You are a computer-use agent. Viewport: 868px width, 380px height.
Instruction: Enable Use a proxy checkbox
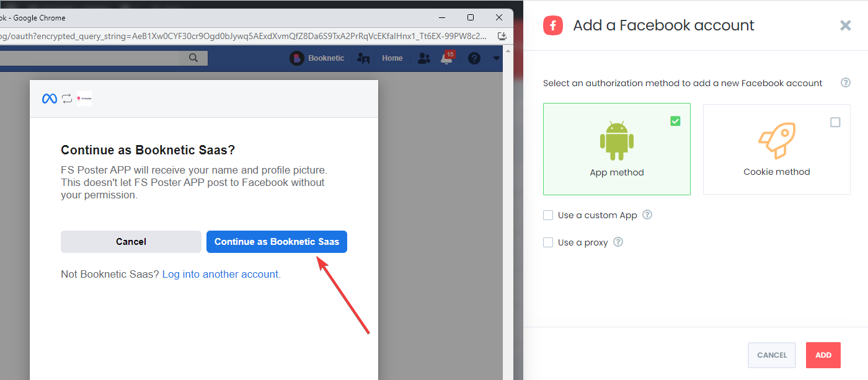click(x=548, y=242)
